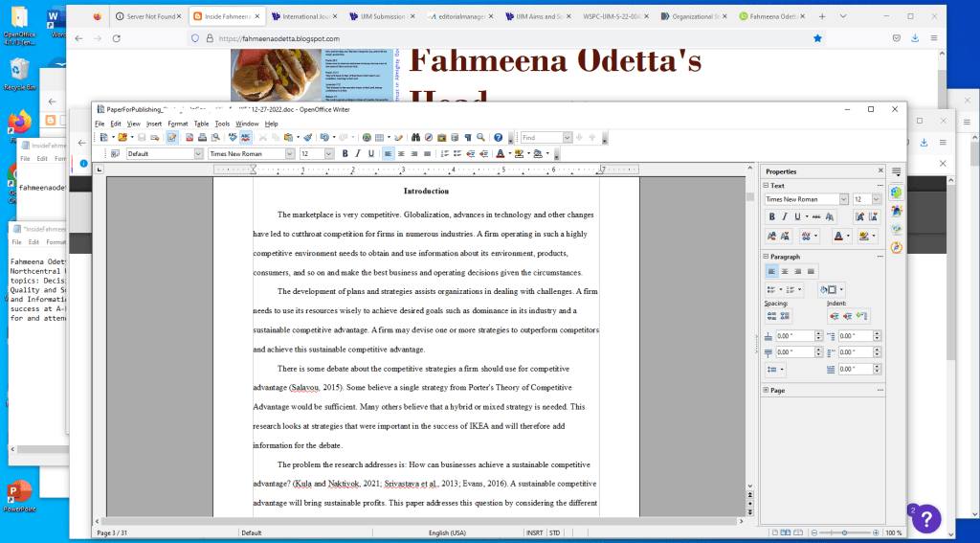Screen dimensions: 980x543
Task: Switch sidebar to the Gallery deck icon
Action: [897, 229]
